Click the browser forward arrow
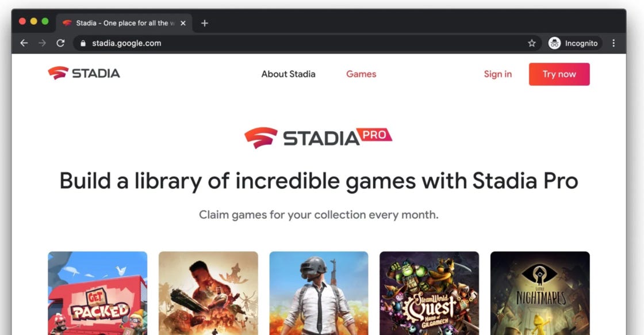The image size is (644, 335). pos(43,43)
